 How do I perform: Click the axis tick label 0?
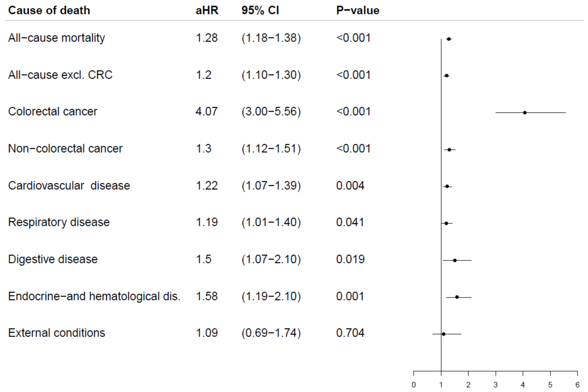414,385
